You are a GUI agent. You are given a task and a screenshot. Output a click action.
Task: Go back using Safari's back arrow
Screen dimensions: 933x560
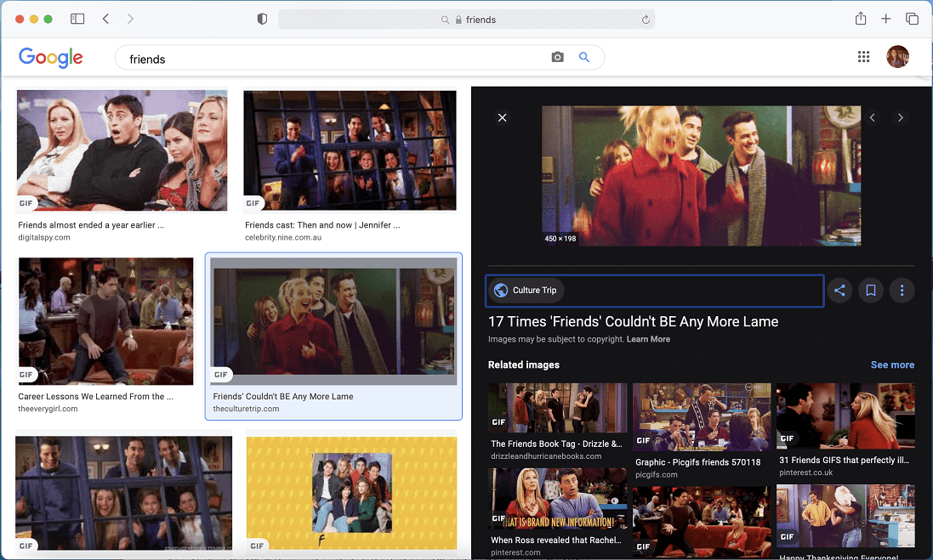(x=105, y=19)
